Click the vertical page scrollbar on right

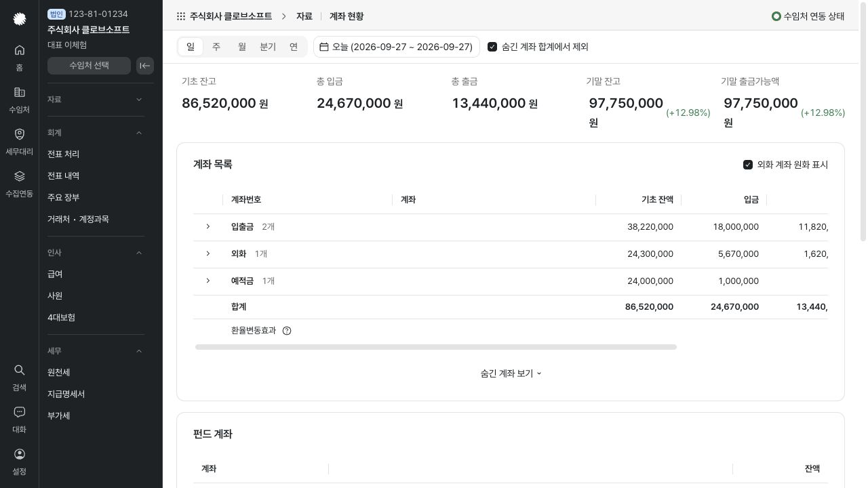point(863,122)
